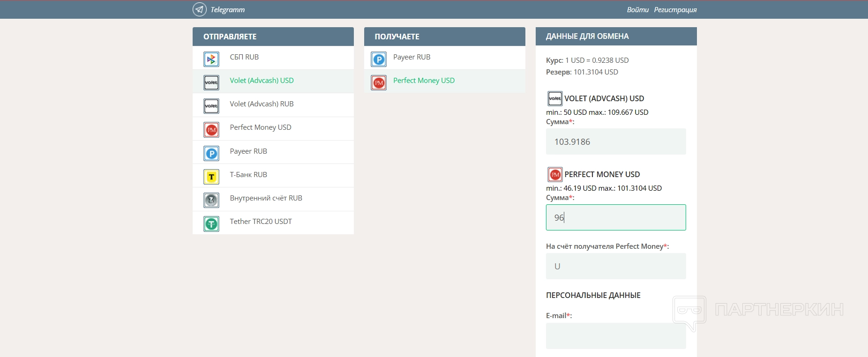Image resolution: width=868 pixels, height=357 pixels.
Task: Click the Perfect Money icon in receive list
Action: [x=379, y=82]
